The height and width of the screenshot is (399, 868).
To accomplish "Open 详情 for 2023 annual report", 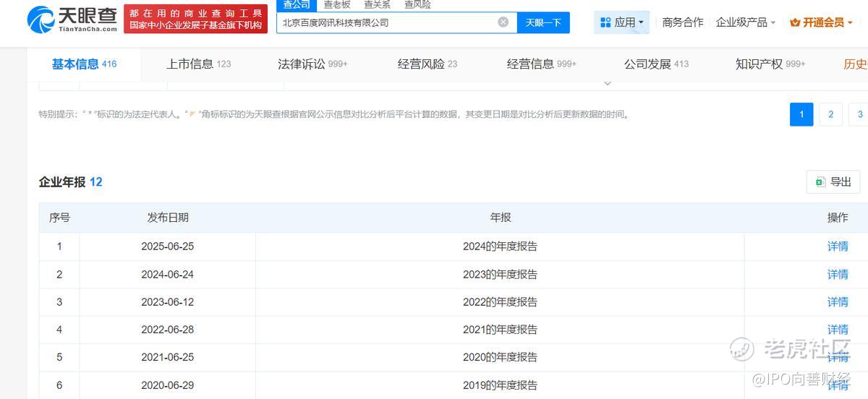I will pyautogui.click(x=838, y=275).
